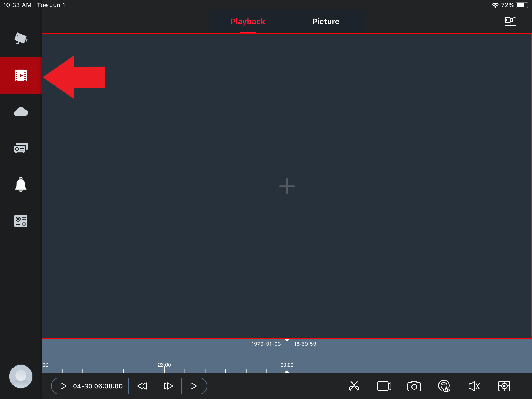Unmute the playback audio
The height and width of the screenshot is (399, 532).
tap(474, 386)
